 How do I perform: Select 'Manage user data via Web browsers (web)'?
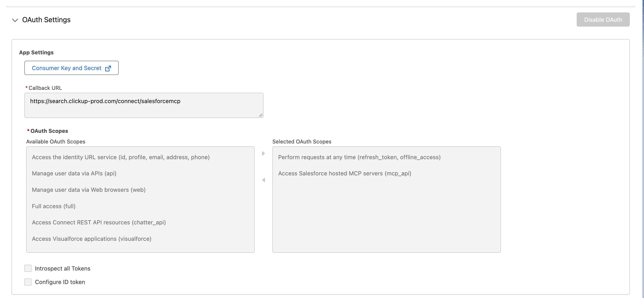(x=140, y=190)
